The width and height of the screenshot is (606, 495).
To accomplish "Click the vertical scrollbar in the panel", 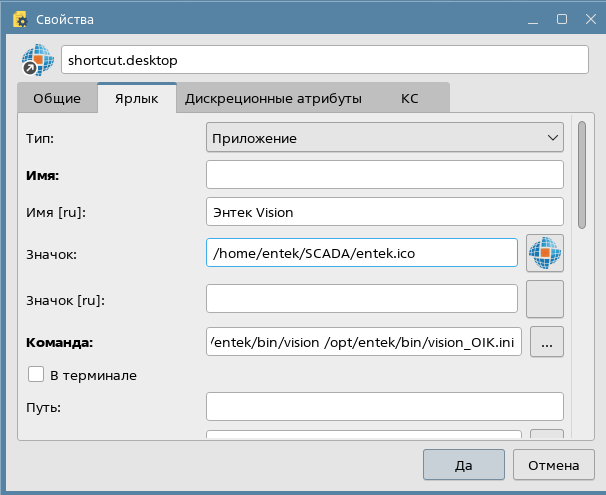I will (582, 176).
